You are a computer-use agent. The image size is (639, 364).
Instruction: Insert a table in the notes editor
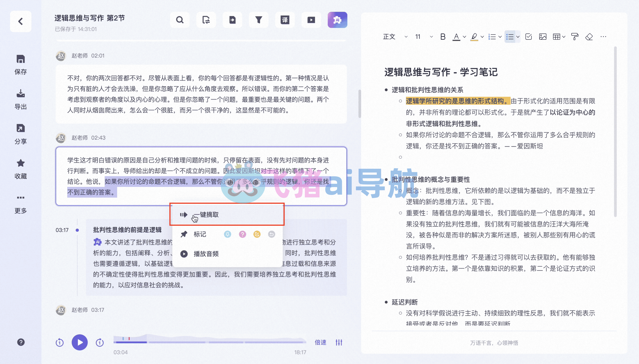(556, 37)
